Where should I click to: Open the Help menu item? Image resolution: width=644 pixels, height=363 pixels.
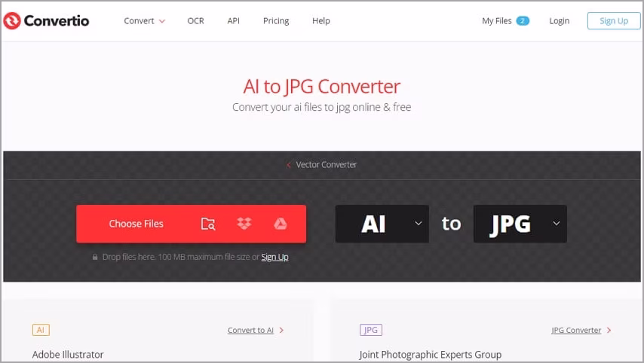pyautogui.click(x=320, y=21)
